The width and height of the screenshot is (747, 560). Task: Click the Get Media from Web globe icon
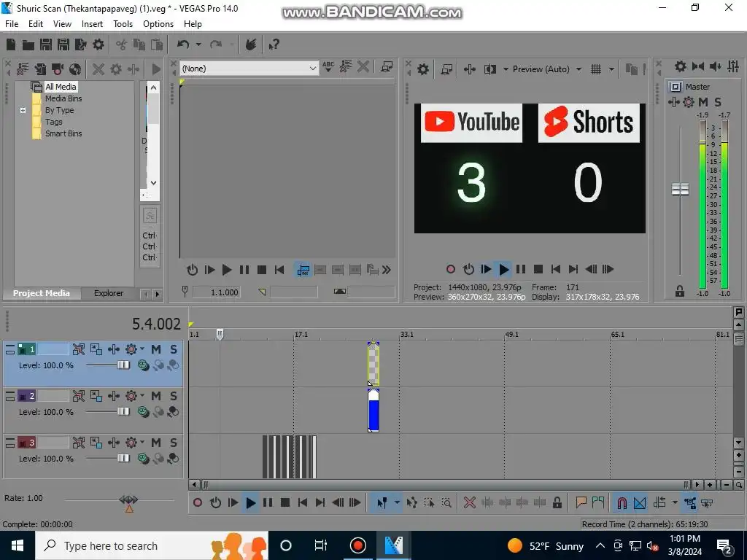click(75, 69)
